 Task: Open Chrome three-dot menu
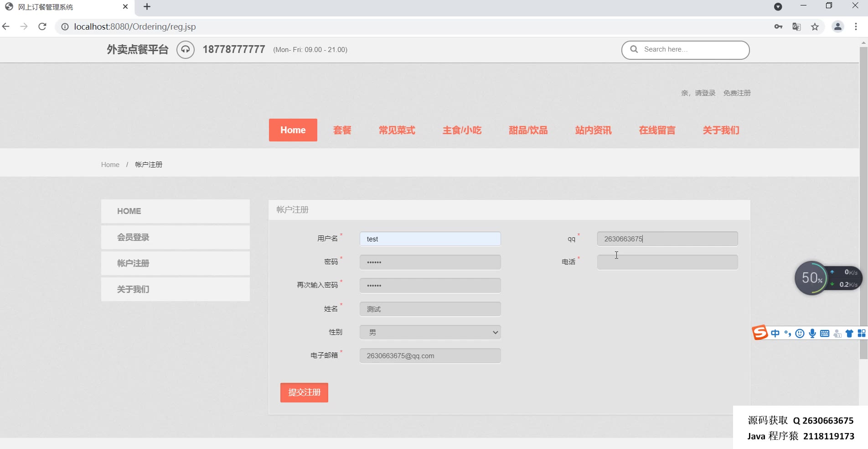(856, 26)
